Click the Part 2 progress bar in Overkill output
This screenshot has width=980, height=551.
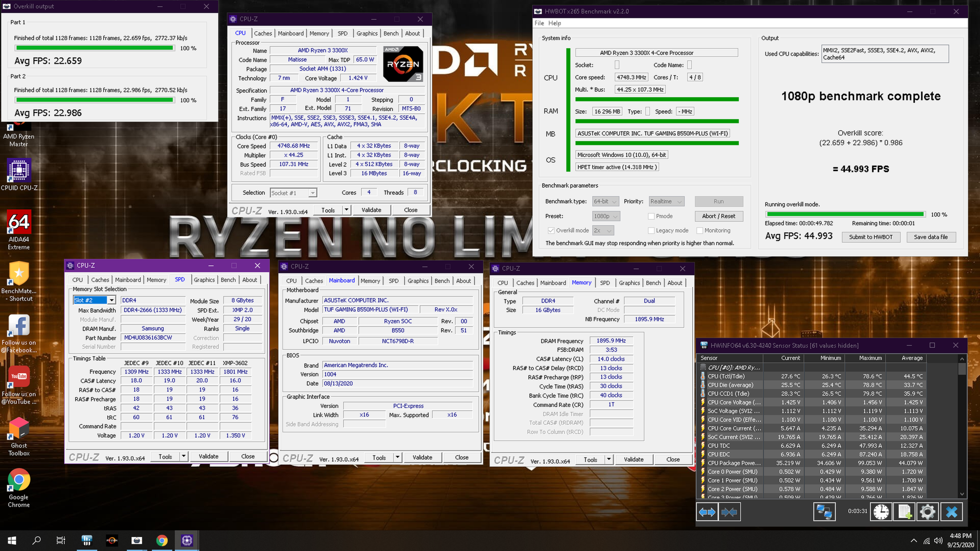pos(95,100)
